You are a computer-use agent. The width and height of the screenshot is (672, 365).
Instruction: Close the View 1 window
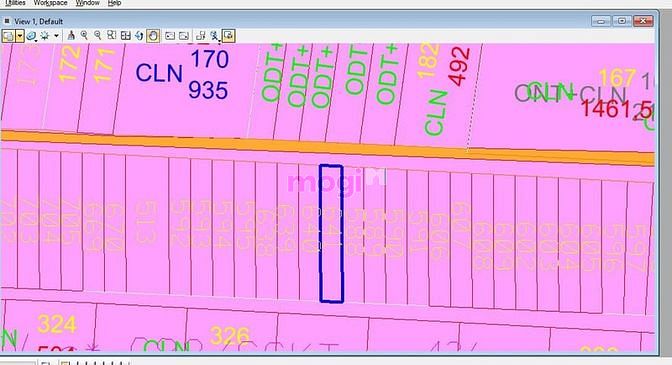click(643, 21)
